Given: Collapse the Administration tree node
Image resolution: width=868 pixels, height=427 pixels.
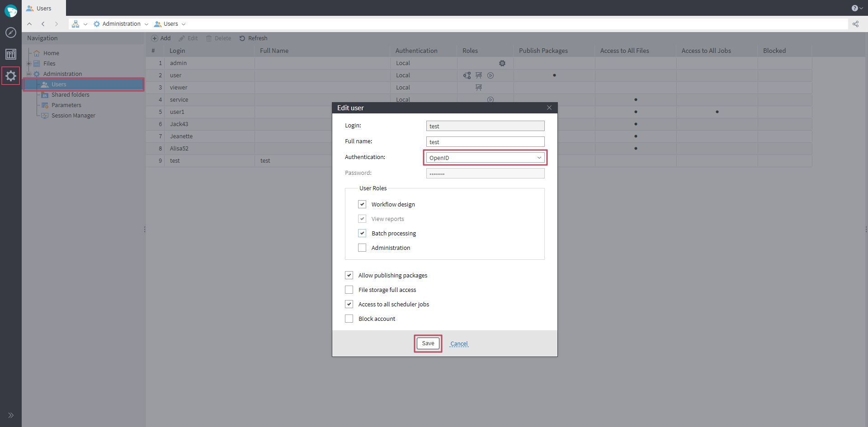Looking at the screenshot, I should (x=29, y=74).
